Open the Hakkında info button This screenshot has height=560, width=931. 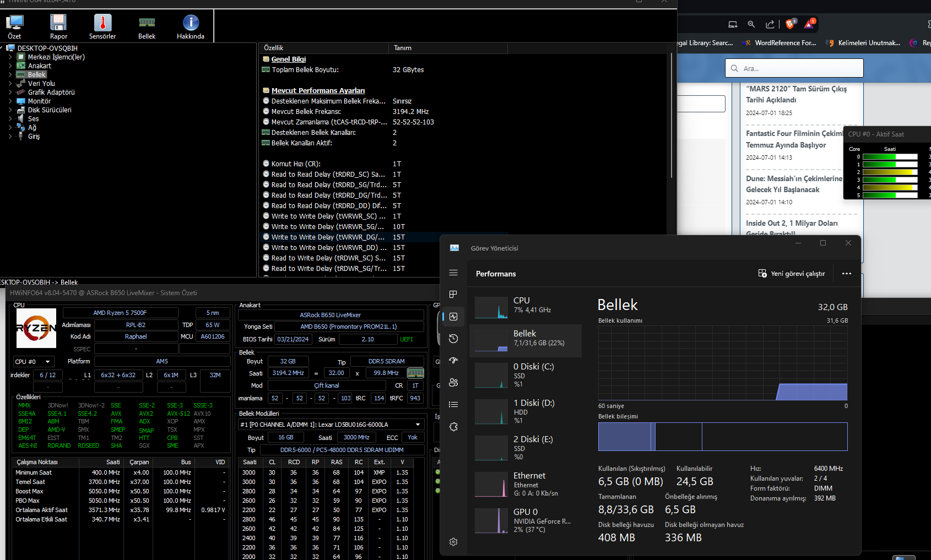click(191, 27)
